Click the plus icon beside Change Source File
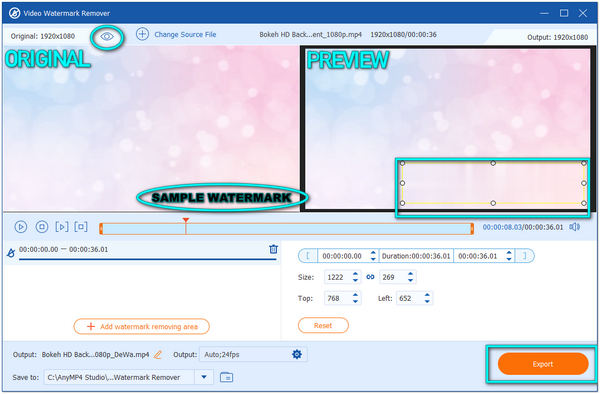This screenshot has width=600, height=394. pyautogui.click(x=142, y=34)
